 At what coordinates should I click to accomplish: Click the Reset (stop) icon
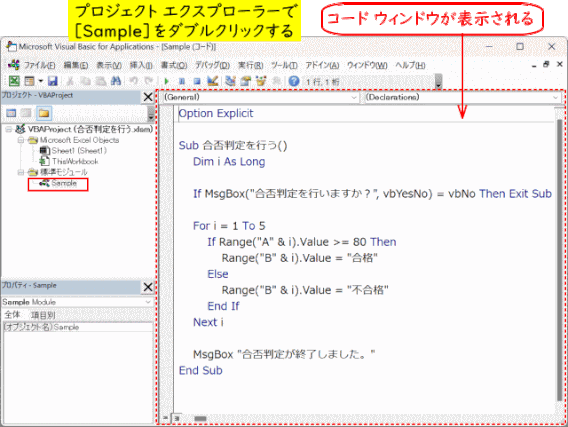197,81
